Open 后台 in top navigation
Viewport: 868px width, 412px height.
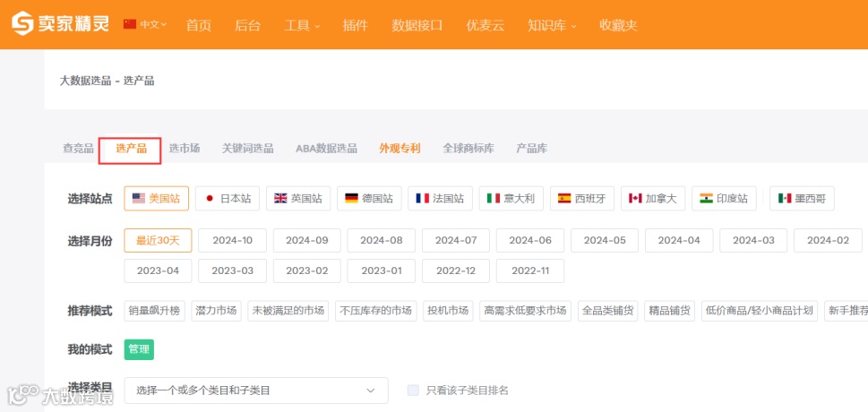(x=247, y=25)
